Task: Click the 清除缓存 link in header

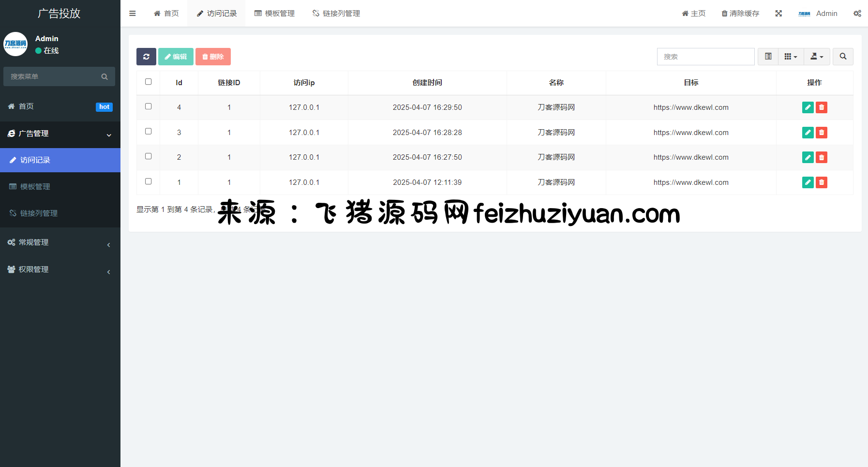Action: click(x=740, y=14)
